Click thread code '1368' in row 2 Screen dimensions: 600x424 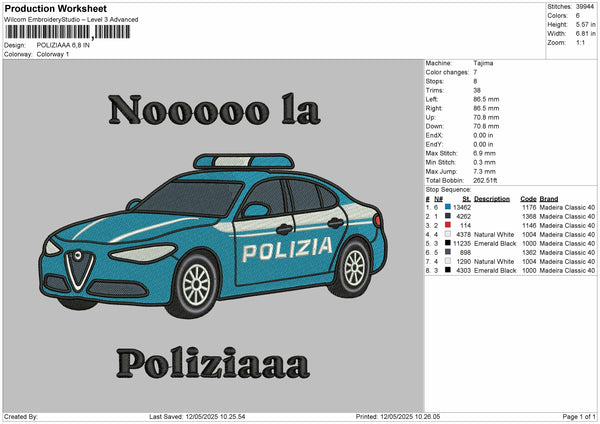529,217
